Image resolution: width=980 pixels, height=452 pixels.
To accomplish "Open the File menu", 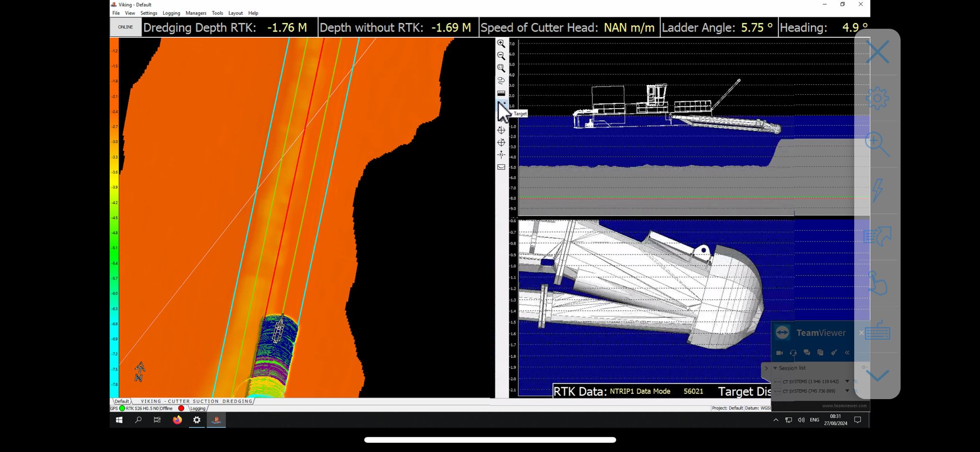I will coord(116,13).
